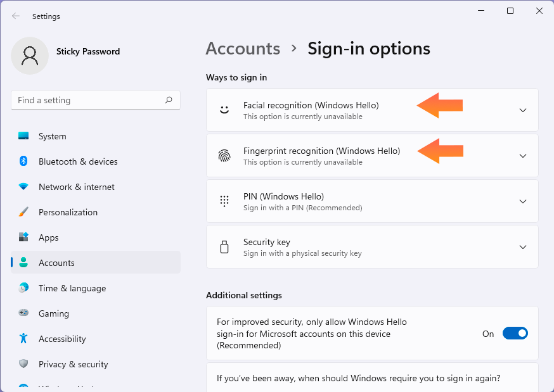Screen dimensions: 554x392
Task: Open Gaming settings
Action: click(96, 313)
